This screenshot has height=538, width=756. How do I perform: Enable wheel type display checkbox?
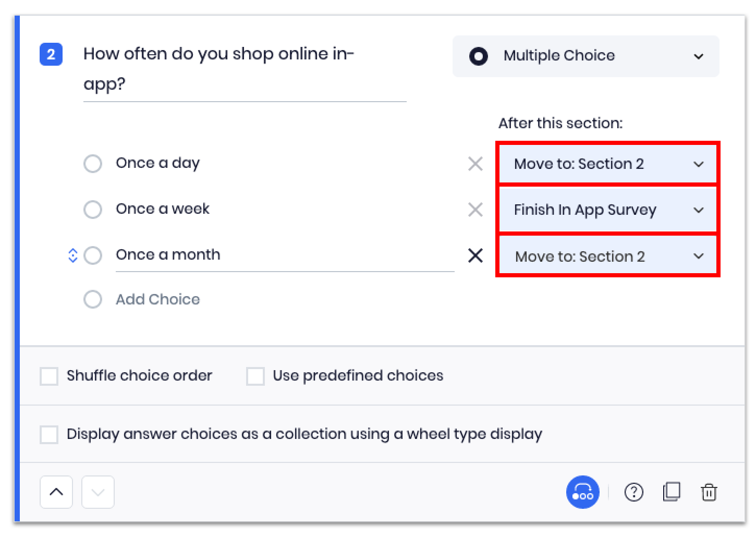49,435
